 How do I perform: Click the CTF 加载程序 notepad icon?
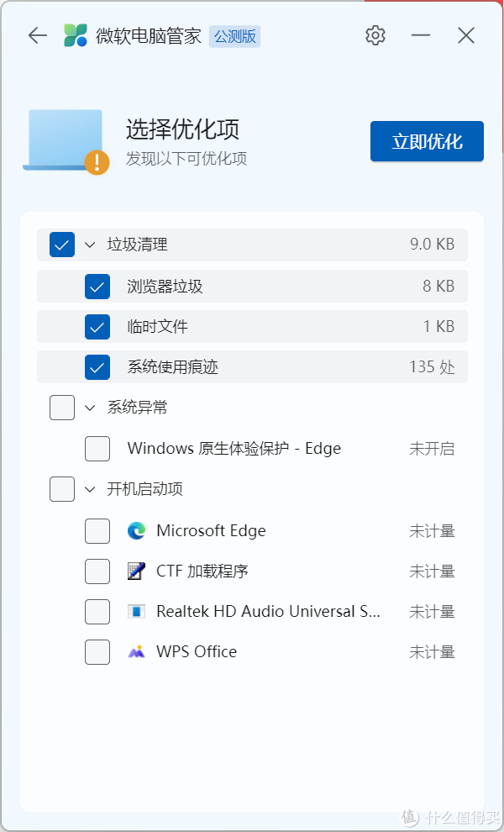pos(136,571)
